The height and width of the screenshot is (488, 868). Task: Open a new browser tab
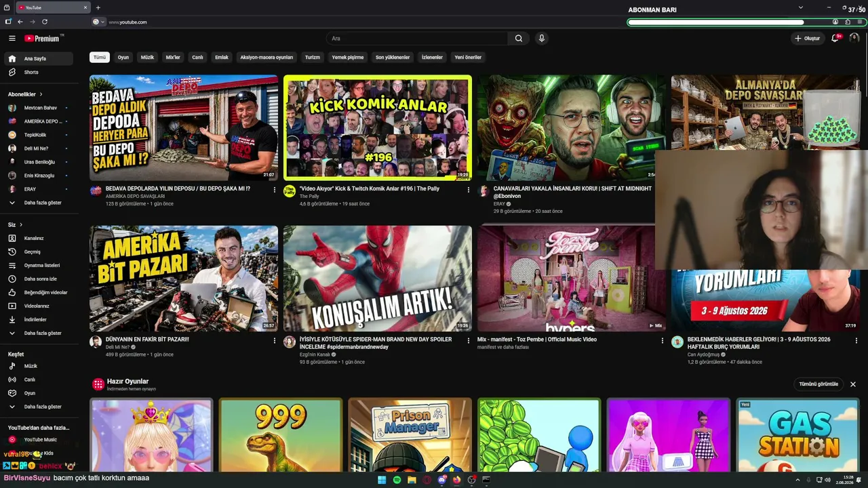click(98, 7)
